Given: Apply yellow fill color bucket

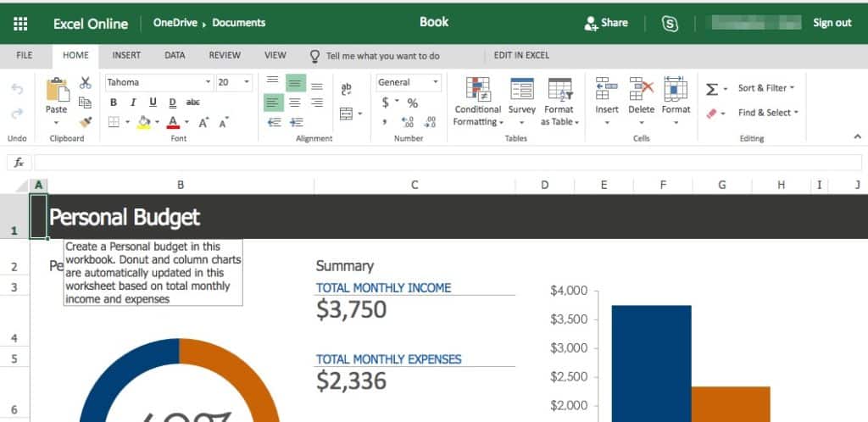Looking at the screenshot, I should (x=144, y=122).
